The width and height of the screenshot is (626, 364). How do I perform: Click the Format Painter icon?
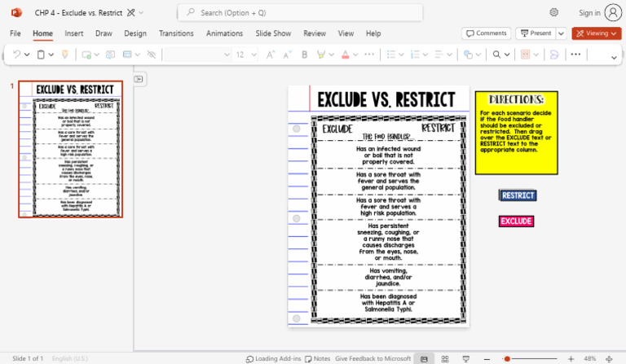[64, 55]
